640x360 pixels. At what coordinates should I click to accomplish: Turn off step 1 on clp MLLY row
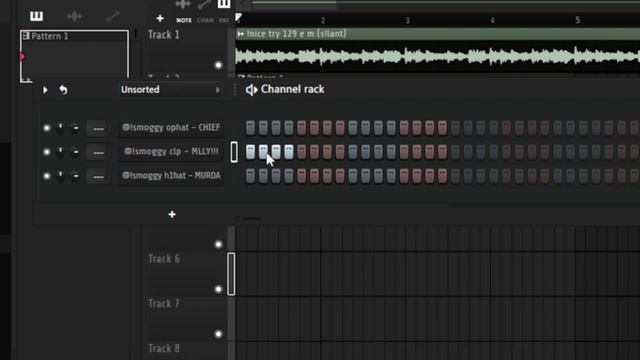tap(251, 152)
